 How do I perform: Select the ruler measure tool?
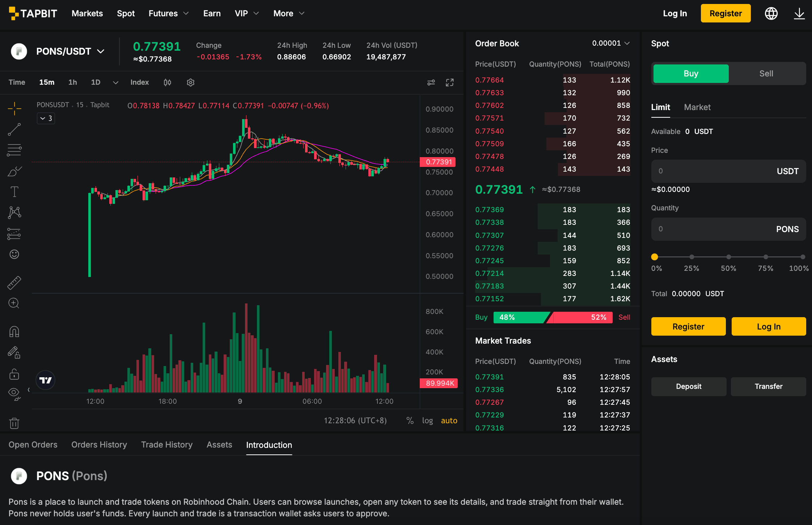click(x=14, y=283)
